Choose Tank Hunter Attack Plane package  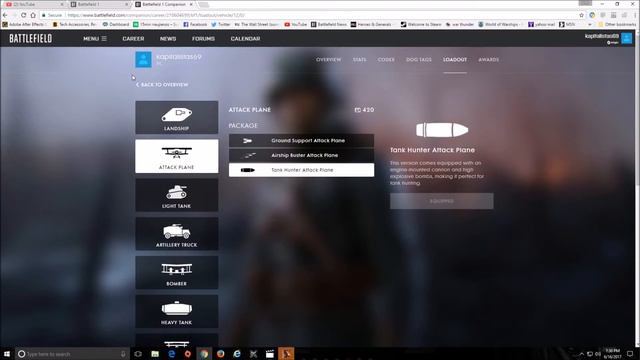301,170
